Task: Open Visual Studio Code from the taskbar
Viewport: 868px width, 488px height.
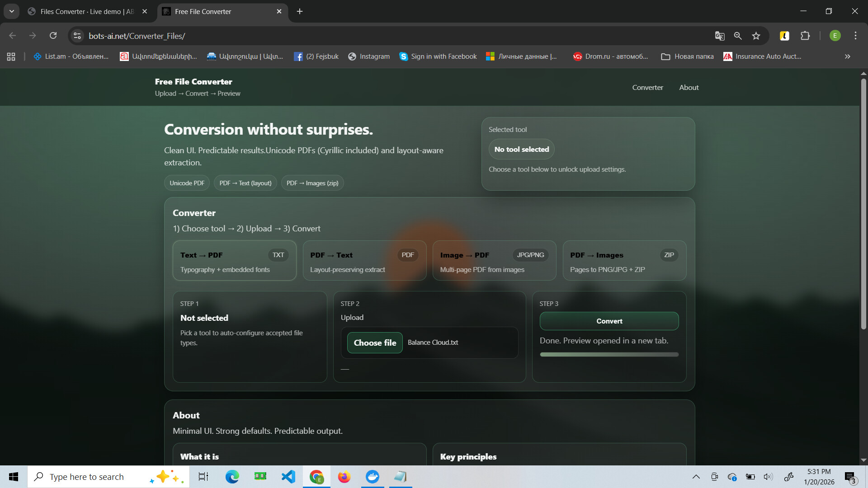Action: pos(288,476)
